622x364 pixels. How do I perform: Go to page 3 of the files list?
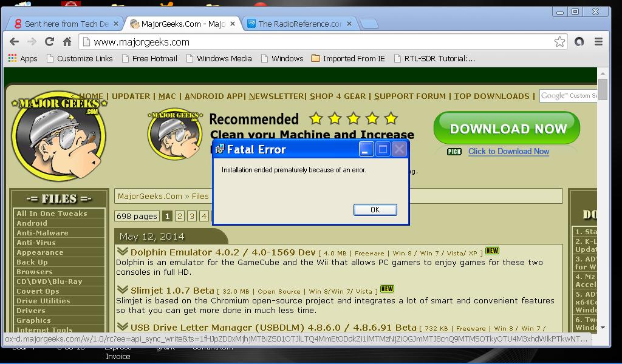tap(192, 216)
